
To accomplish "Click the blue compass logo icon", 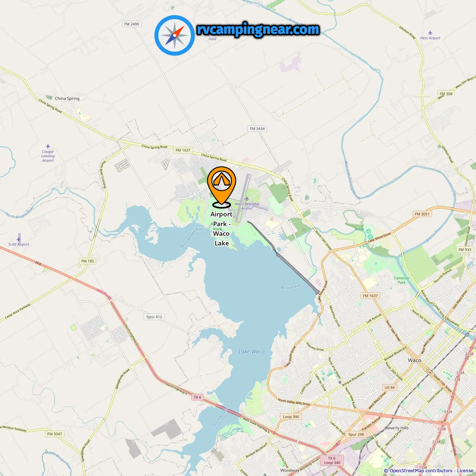I will (175, 36).
